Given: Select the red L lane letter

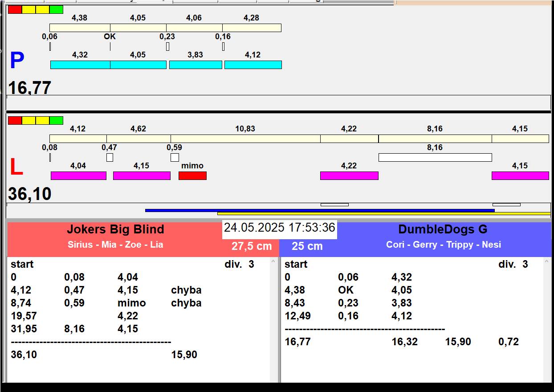Looking at the screenshot, I should pyautogui.click(x=16, y=167).
